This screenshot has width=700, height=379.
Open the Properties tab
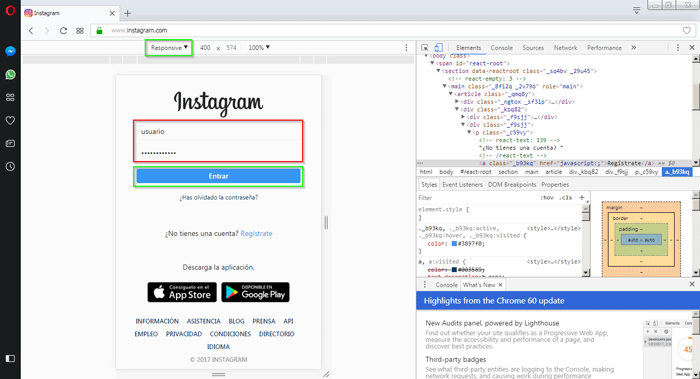coord(555,184)
